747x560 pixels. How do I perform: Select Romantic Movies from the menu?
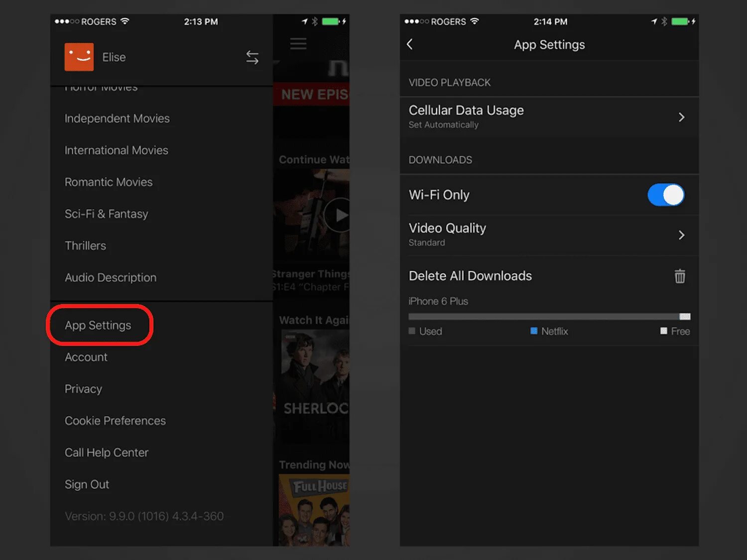pos(109,182)
